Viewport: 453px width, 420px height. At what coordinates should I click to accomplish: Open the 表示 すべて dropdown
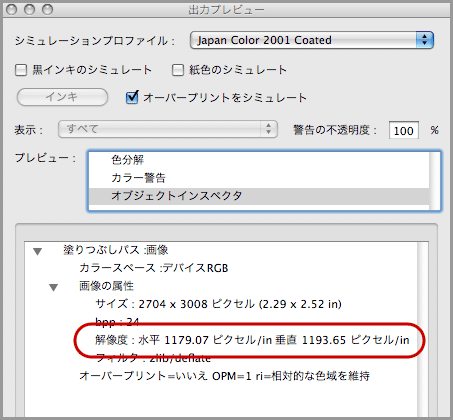[x=168, y=129]
